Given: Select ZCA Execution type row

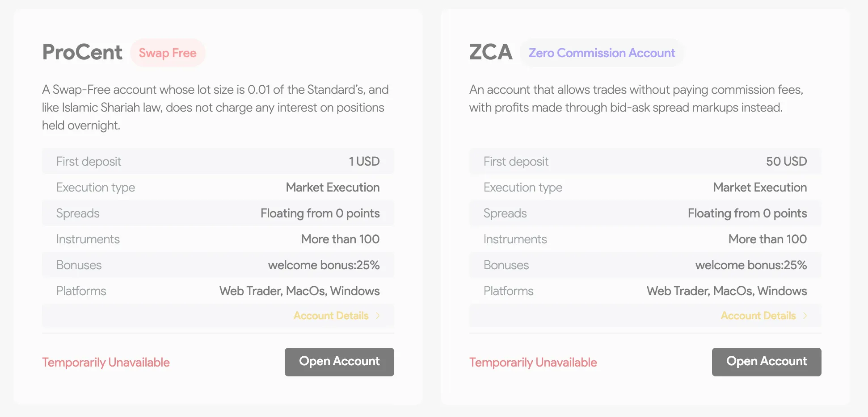Looking at the screenshot, I should pos(645,187).
